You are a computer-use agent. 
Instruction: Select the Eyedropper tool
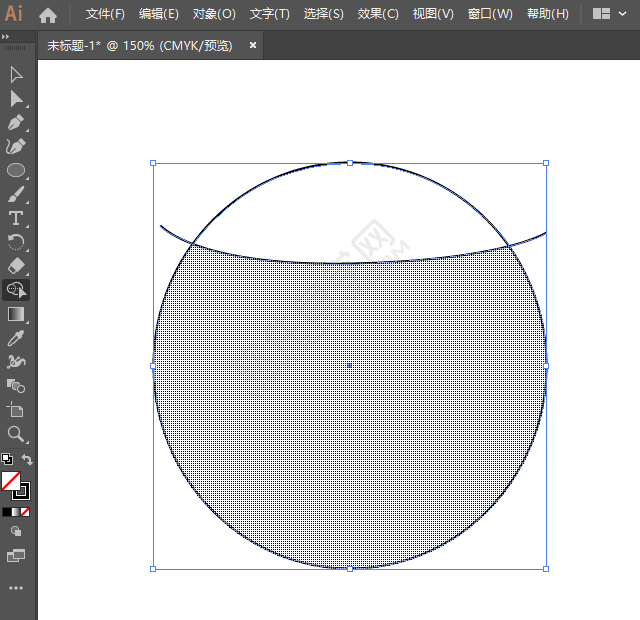coord(16,339)
